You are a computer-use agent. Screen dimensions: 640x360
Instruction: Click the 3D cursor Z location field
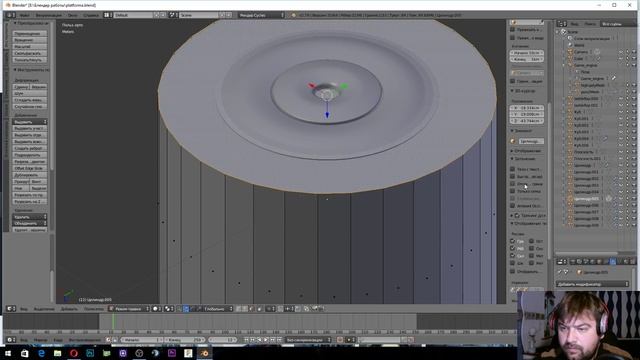(x=527, y=121)
